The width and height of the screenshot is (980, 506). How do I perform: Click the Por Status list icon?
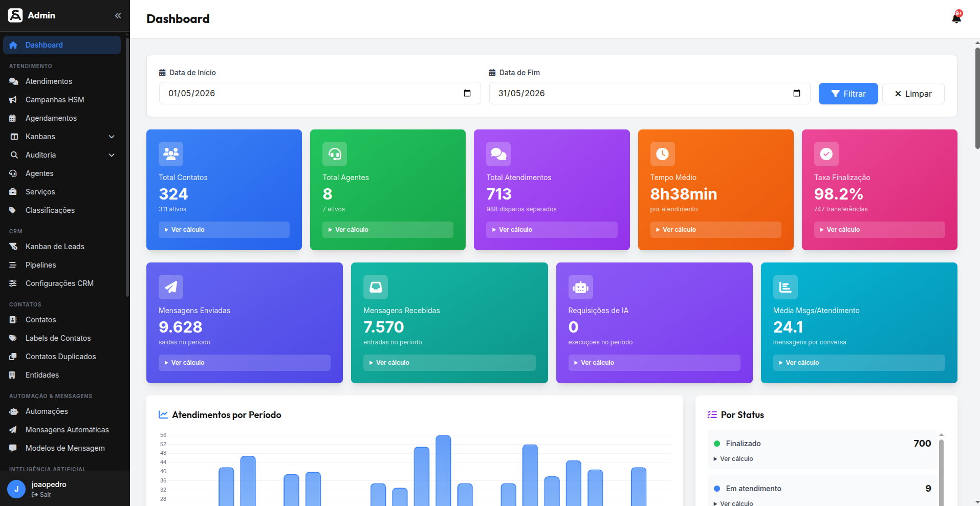tap(712, 415)
